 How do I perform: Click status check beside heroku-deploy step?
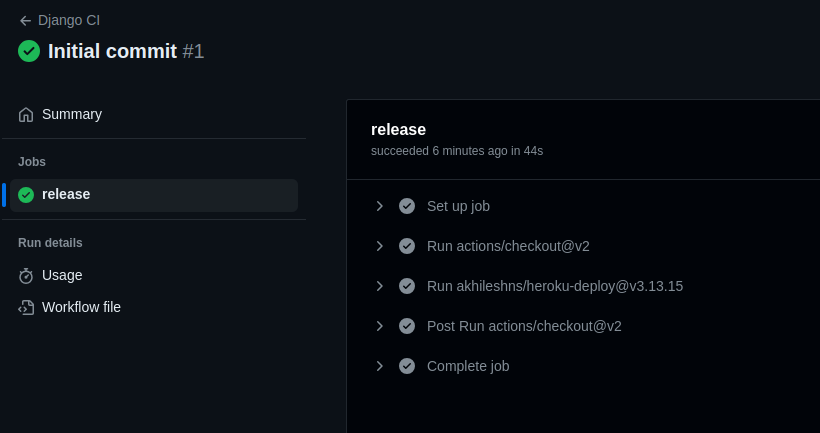pyautogui.click(x=407, y=286)
